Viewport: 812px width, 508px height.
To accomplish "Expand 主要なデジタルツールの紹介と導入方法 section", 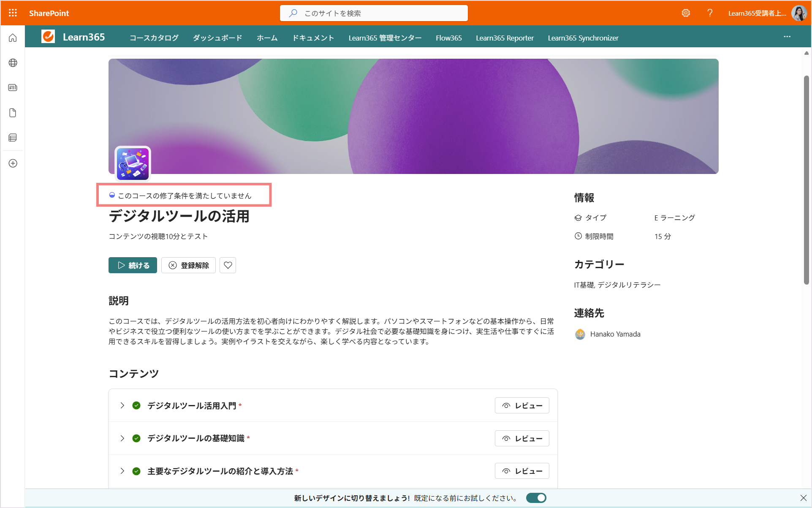I will [122, 471].
